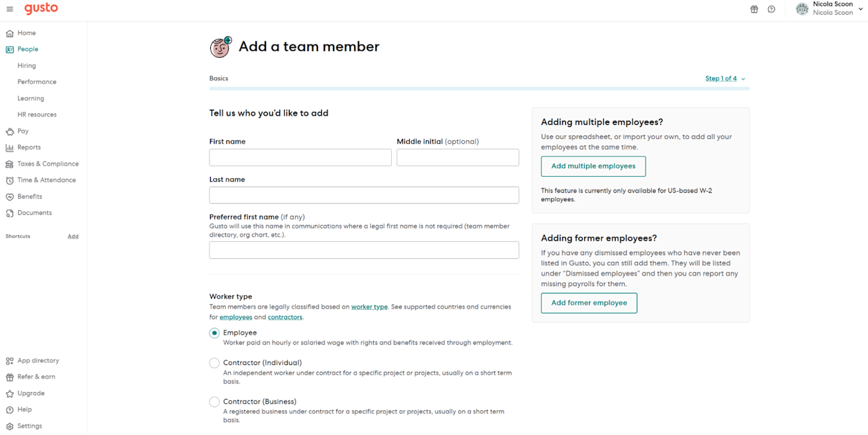Open Pay via its piggy bank icon
Viewport: 868px width, 435px height.
tap(10, 132)
